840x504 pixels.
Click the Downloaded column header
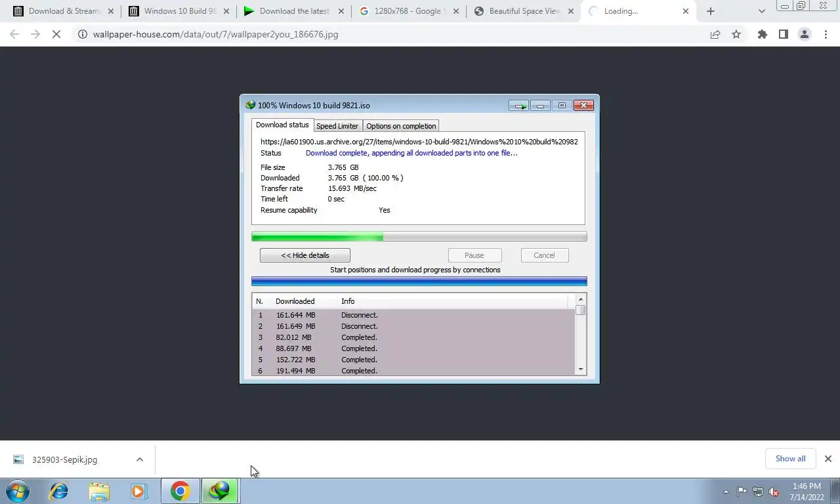point(304,301)
